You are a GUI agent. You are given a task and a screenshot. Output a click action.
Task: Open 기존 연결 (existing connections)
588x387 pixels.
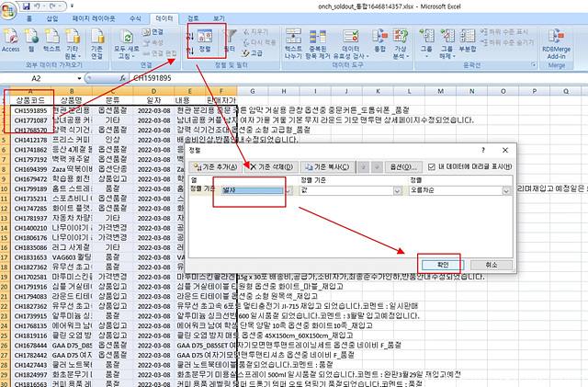coord(96,43)
